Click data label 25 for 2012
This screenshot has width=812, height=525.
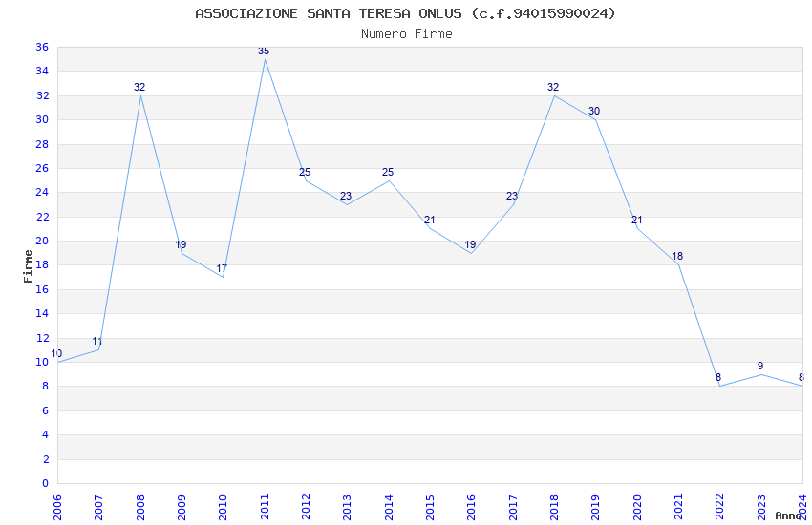[305, 172]
